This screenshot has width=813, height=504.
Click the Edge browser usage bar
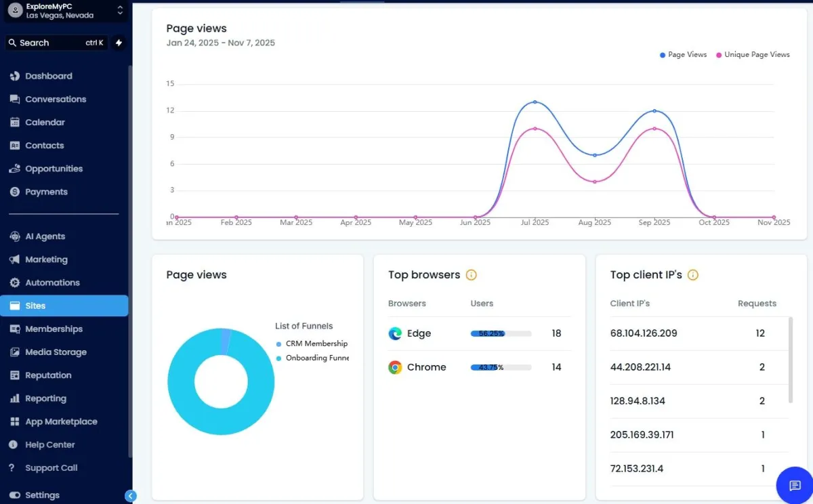pyautogui.click(x=499, y=333)
